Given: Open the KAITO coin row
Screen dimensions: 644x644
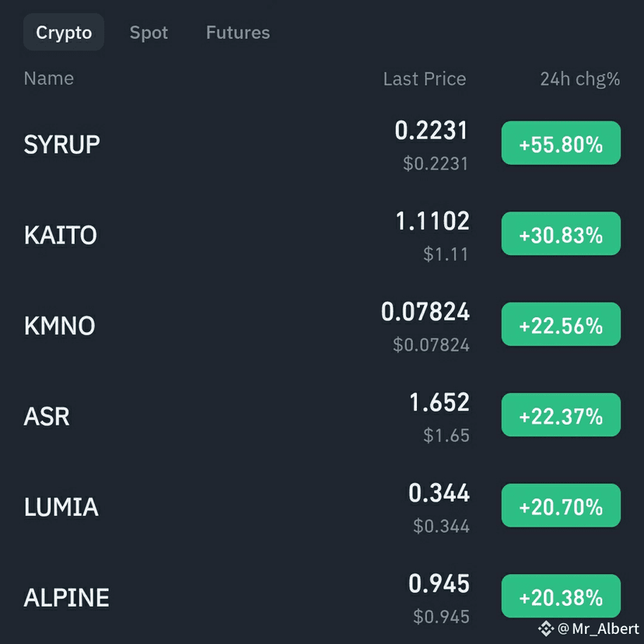Looking at the screenshot, I should (x=322, y=234).
